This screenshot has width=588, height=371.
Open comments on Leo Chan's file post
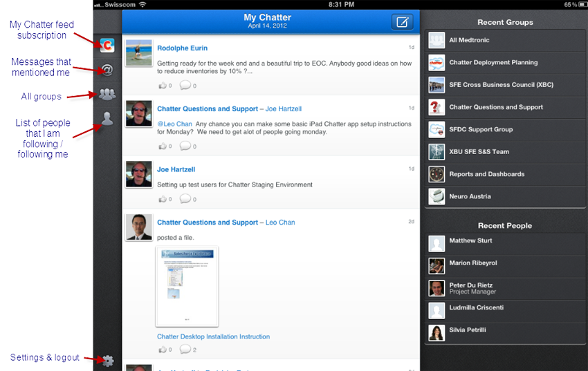click(x=185, y=350)
